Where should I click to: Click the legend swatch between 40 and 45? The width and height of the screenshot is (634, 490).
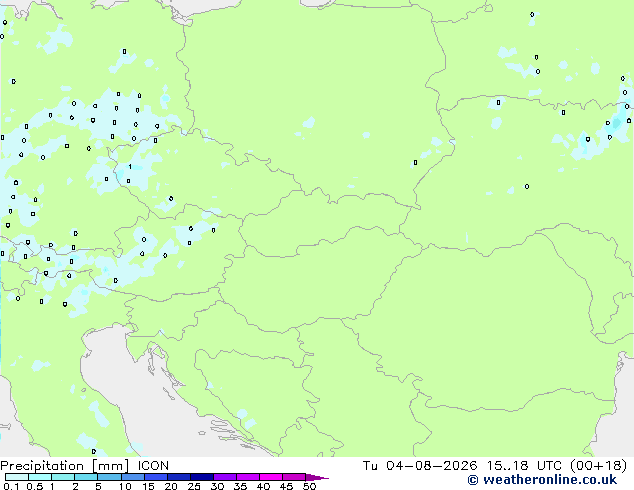[x=271, y=477]
